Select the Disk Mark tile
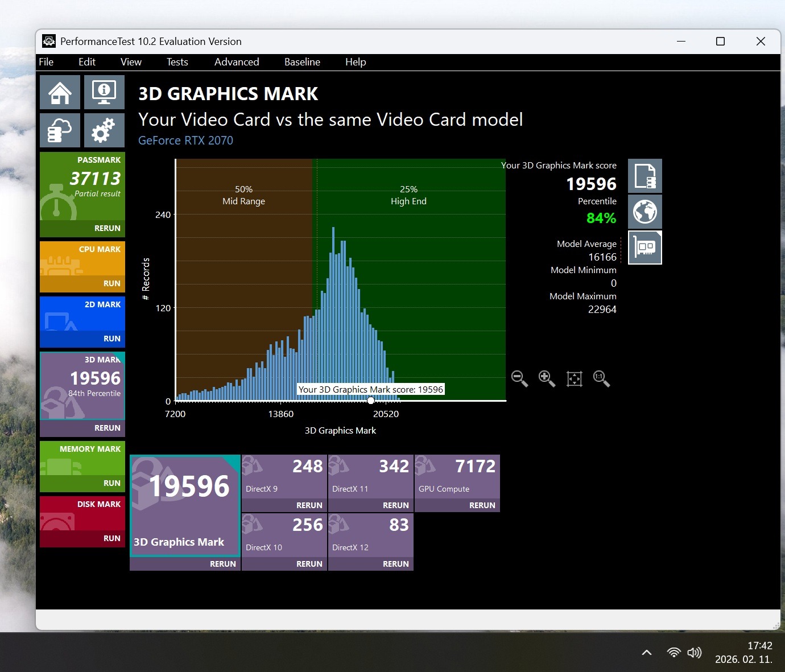This screenshot has height=672, width=785. tap(82, 513)
